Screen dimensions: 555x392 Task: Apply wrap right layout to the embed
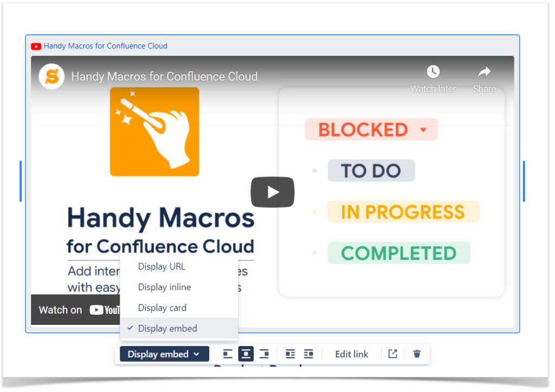pos(308,354)
